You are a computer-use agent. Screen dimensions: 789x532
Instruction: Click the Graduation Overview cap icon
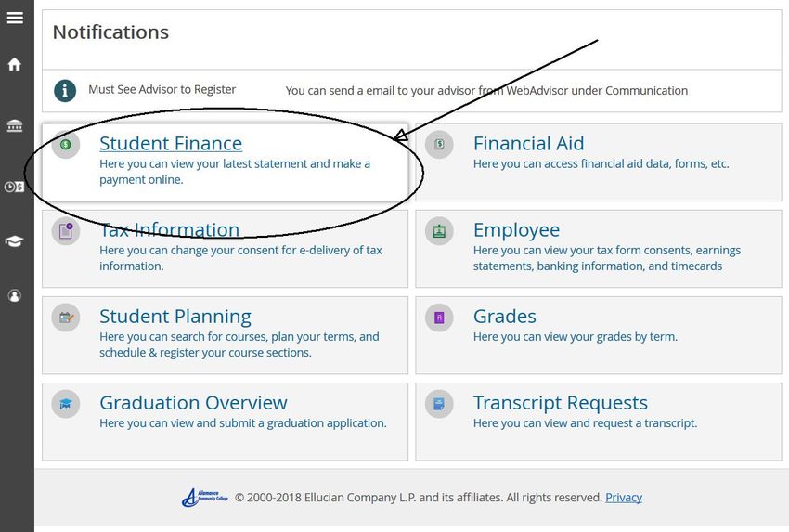click(66, 404)
